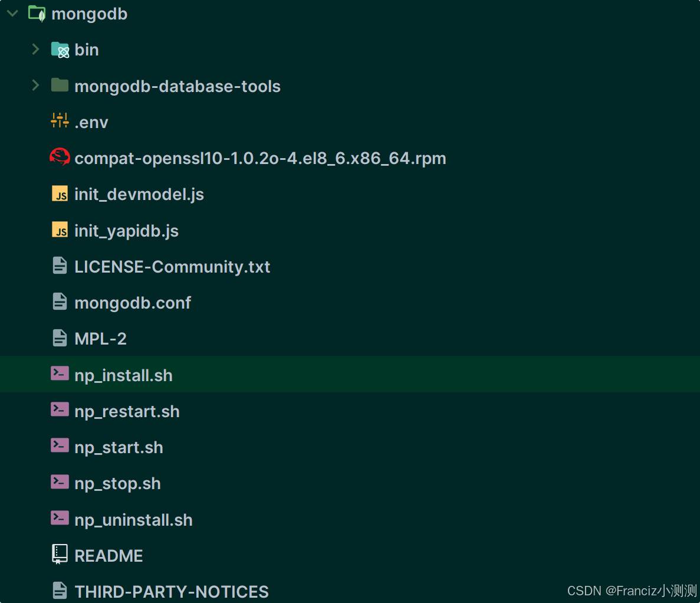The height and width of the screenshot is (603, 700).
Task: Click the mongodb-database-tools folder icon
Action: (60, 85)
